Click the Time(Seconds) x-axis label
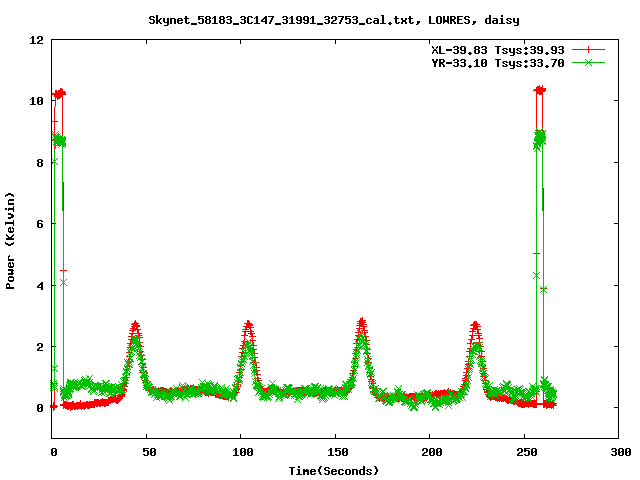 pyautogui.click(x=334, y=471)
